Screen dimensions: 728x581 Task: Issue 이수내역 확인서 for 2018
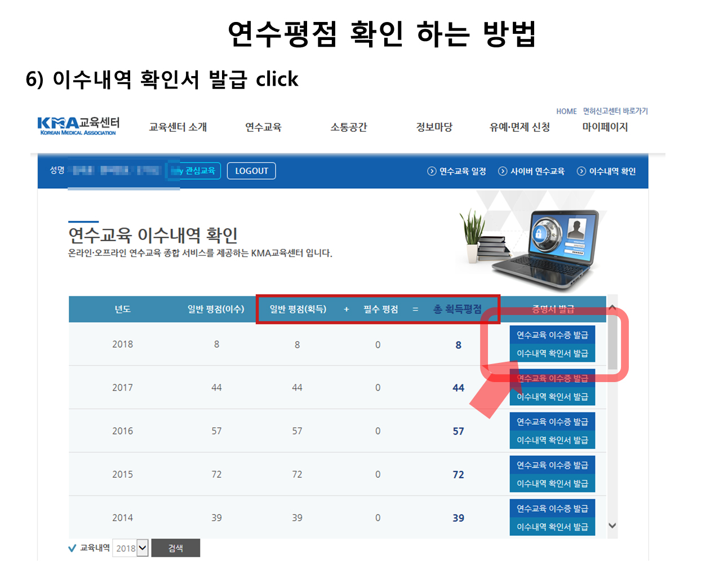click(x=552, y=353)
